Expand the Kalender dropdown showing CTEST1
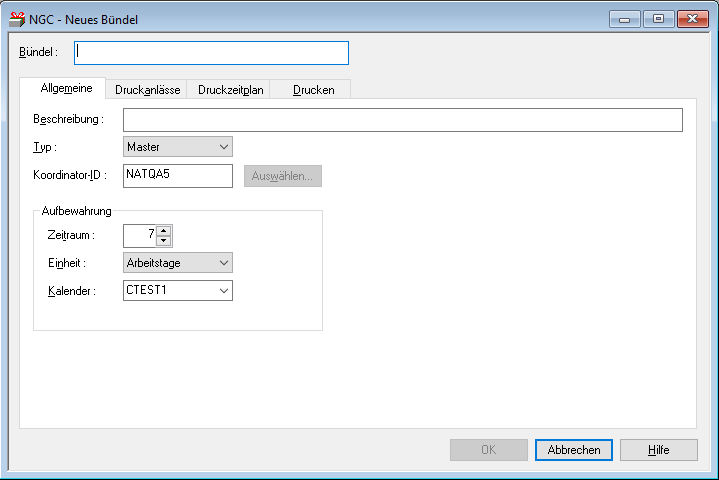The width and height of the screenshot is (719, 480). point(178,291)
